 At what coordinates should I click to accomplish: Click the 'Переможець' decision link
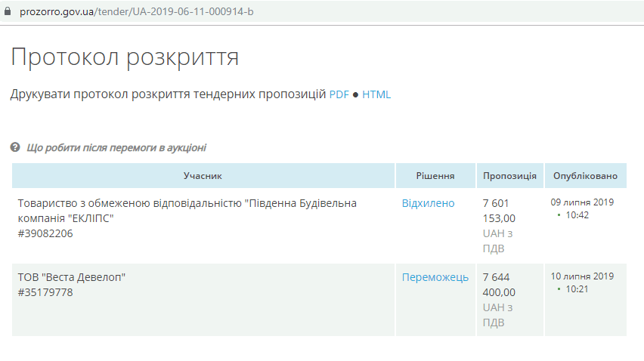pos(435,277)
